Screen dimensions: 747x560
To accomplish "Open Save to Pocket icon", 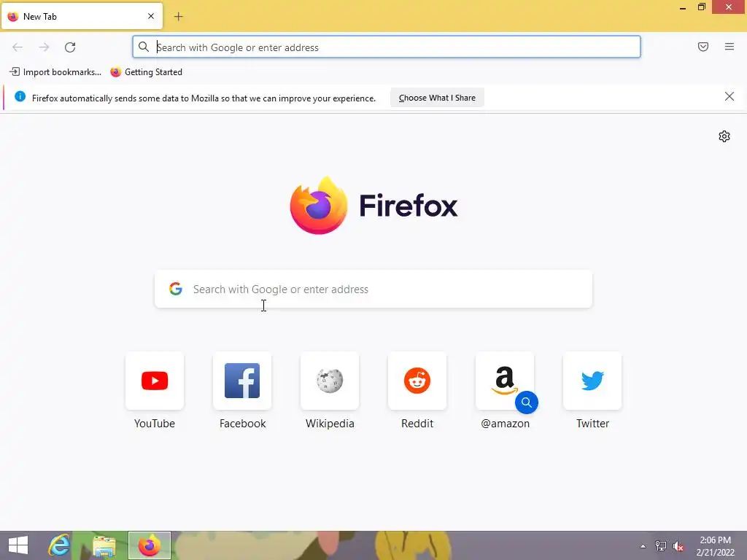I will pyautogui.click(x=703, y=47).
